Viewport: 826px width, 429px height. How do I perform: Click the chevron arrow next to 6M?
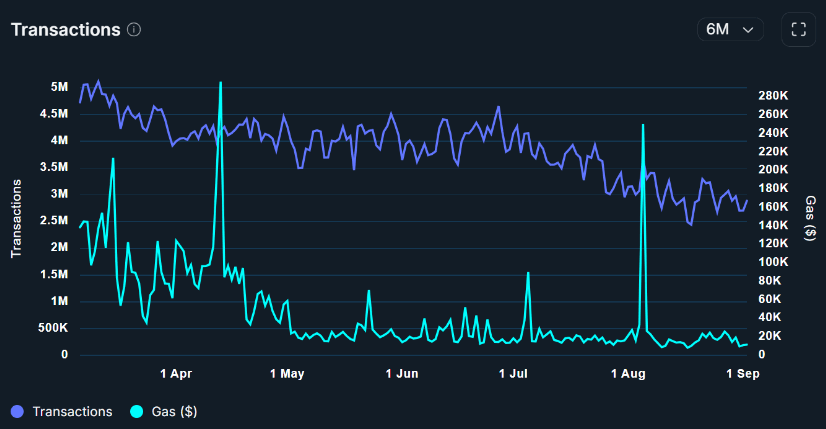click(748, 30)
